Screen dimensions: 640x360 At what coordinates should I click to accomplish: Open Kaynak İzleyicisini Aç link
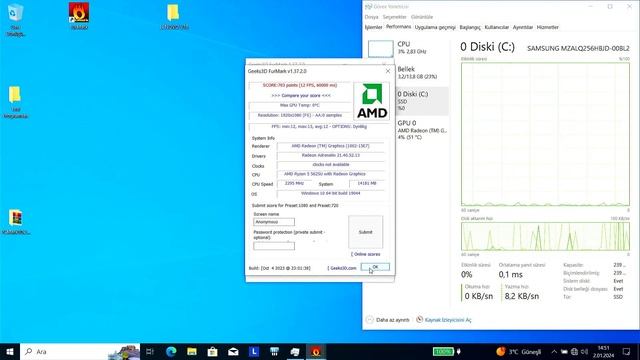coord(444,320)
